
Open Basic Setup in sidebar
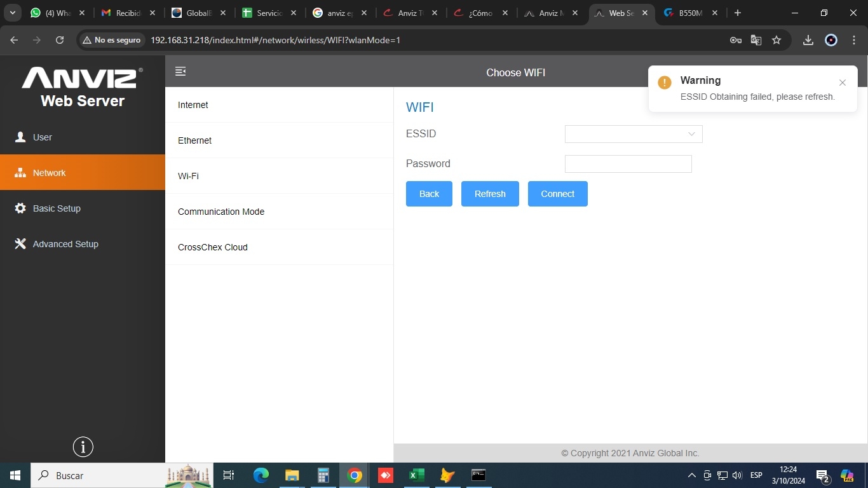click(x=83, y=208)
